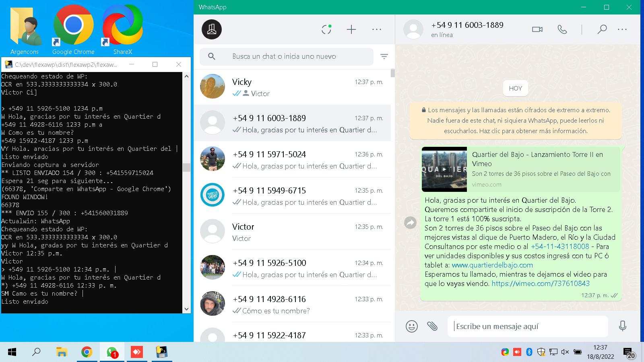The width and height of the screenshot is (644, 362).
Task: Click the +54-11-43118008 phone link
Action: point(560,247)
